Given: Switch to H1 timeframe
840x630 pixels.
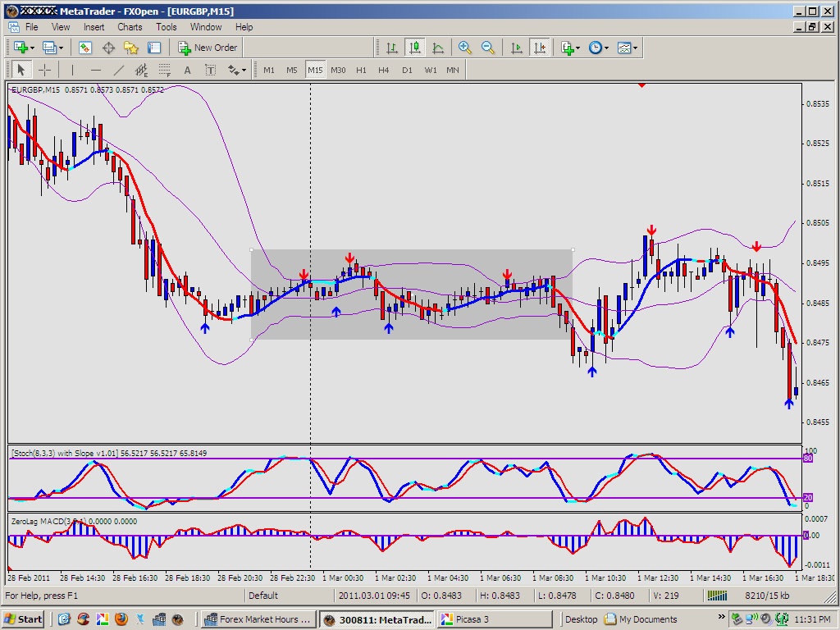Looking at the screenshot, I should [x=361, y=71].
